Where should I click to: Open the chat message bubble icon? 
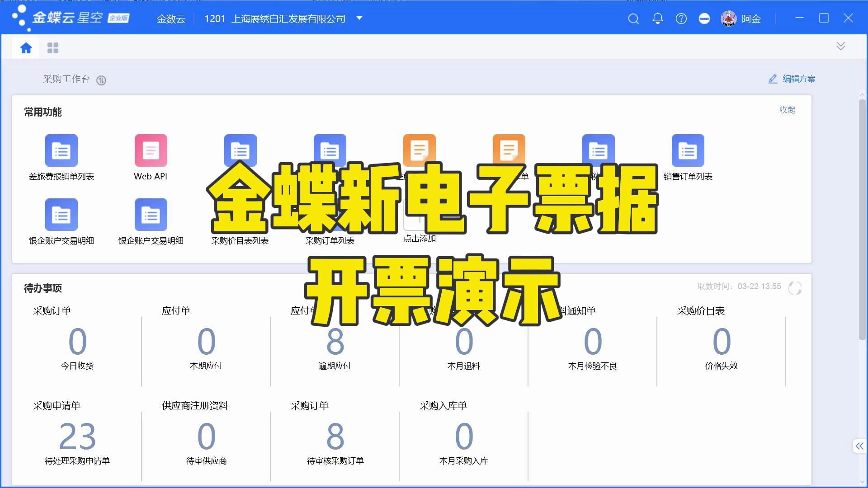(704, 19)
